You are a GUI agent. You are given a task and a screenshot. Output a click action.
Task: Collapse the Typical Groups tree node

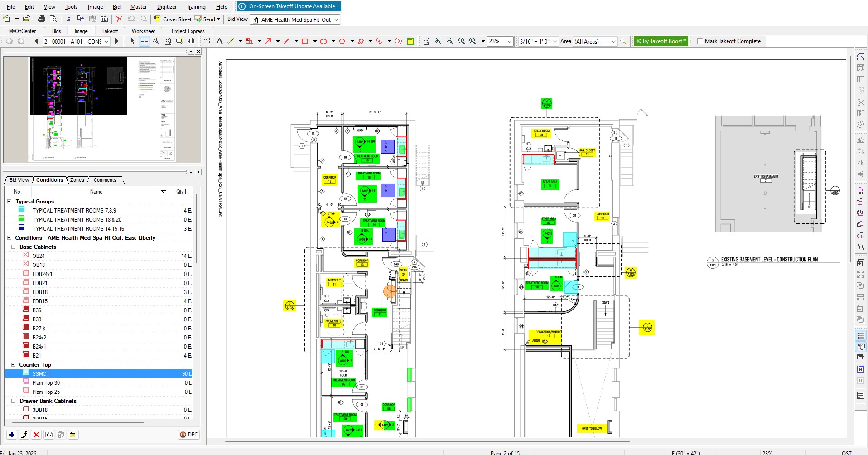tap(9, 202)
